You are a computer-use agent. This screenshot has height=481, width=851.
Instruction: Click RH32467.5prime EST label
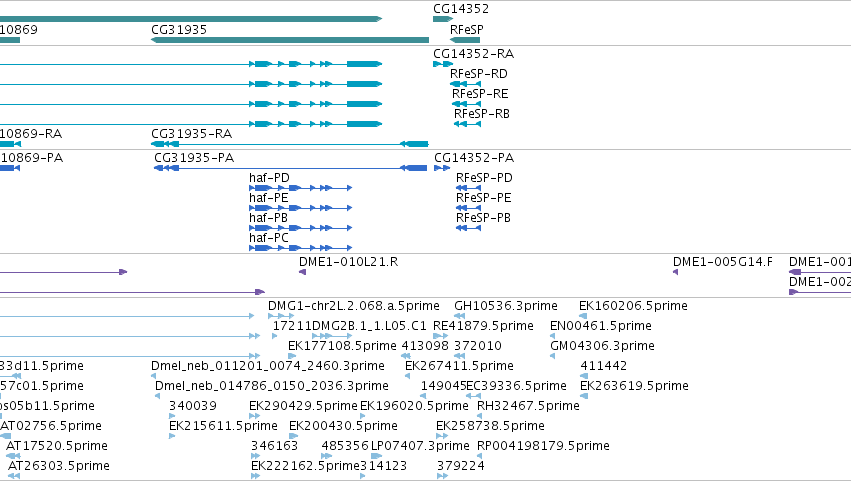point(528,407)
